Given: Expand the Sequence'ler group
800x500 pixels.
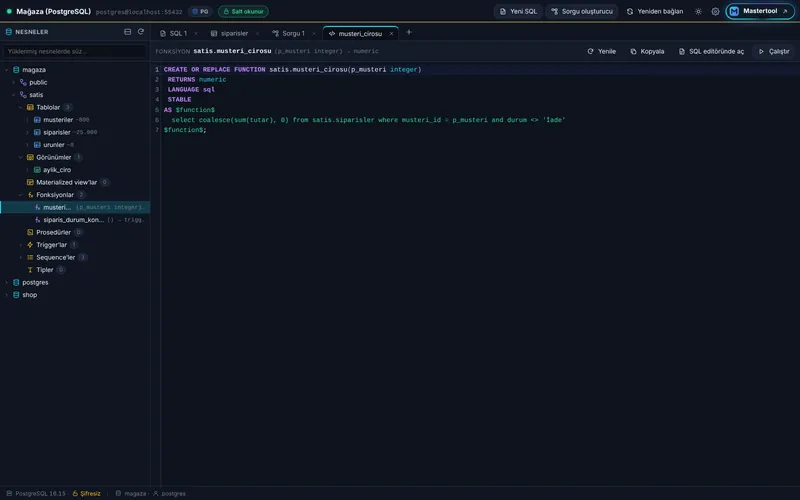Looking at the screenshot, I should tap(20, 257).
